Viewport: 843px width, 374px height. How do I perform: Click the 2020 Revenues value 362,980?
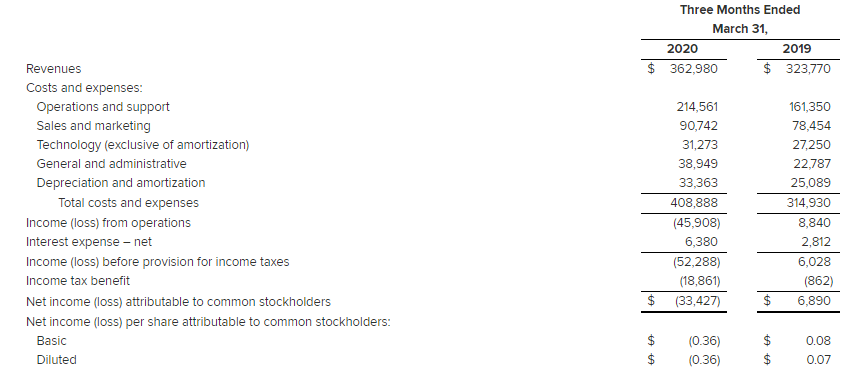694,69
